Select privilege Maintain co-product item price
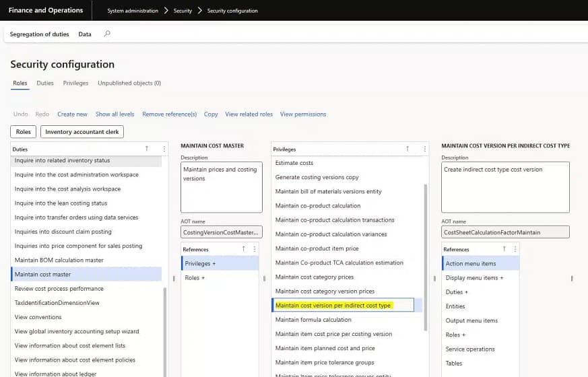 point(348,248)
